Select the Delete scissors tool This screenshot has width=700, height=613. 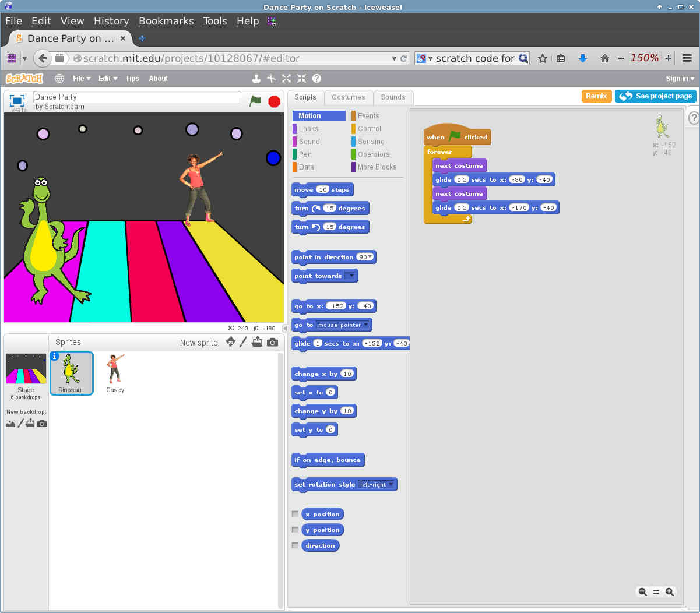[x=271, y=78]
